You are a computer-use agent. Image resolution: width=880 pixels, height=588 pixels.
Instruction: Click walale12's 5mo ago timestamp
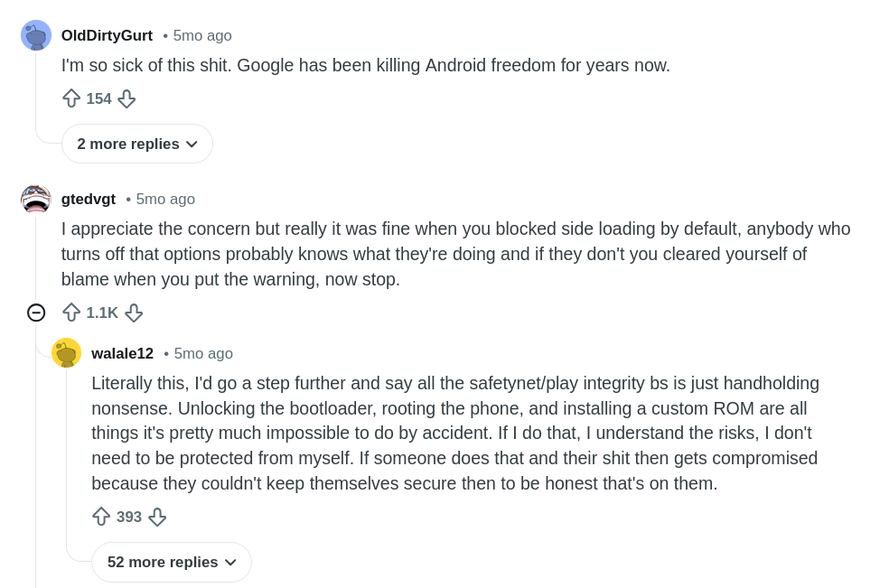203,353
